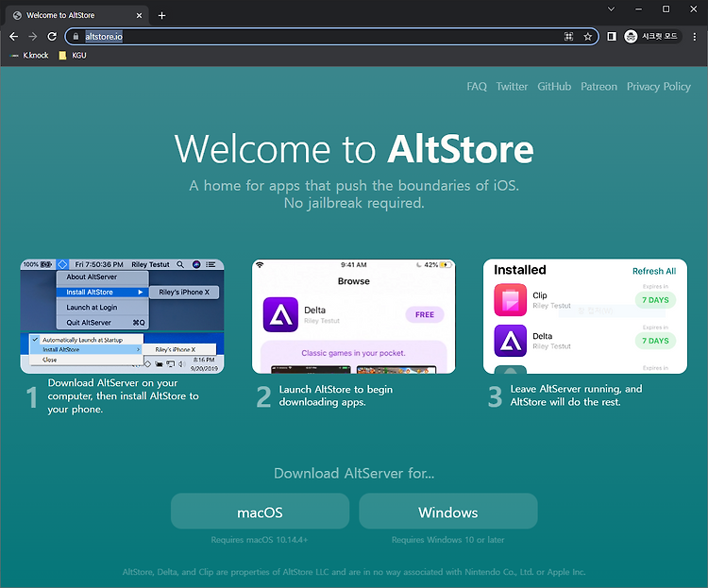Click 'Download AltServer for...' text
708x588 pixels.
click(x=354, y=473)
